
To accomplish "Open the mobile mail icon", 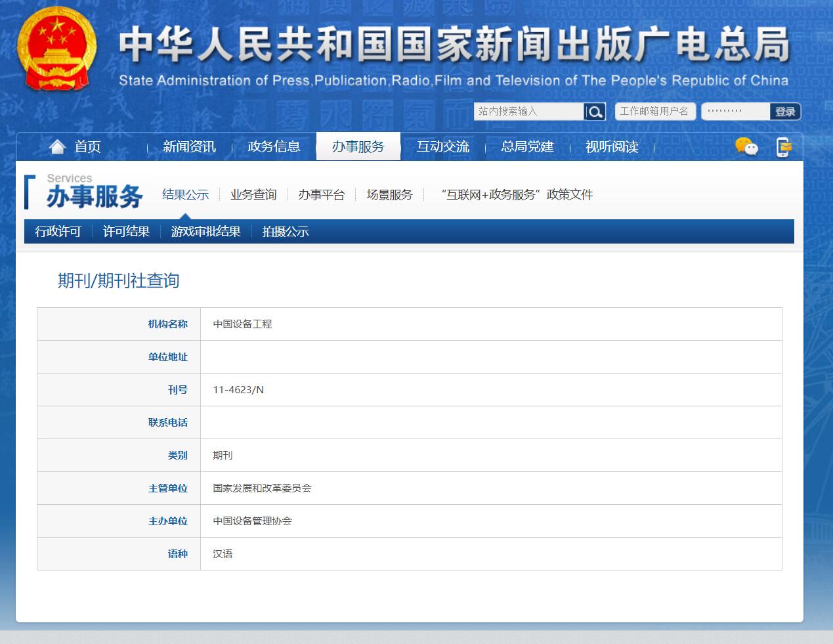I will (784, 147).
